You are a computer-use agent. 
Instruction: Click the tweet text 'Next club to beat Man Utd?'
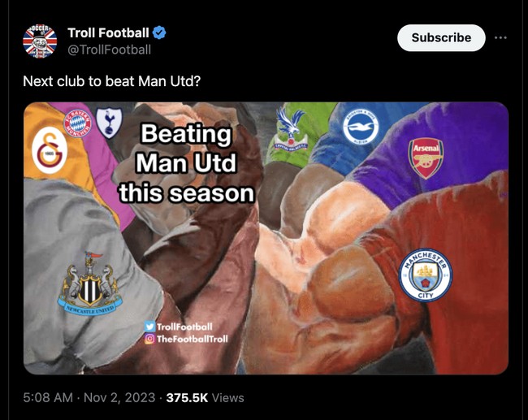click(111, 80)
